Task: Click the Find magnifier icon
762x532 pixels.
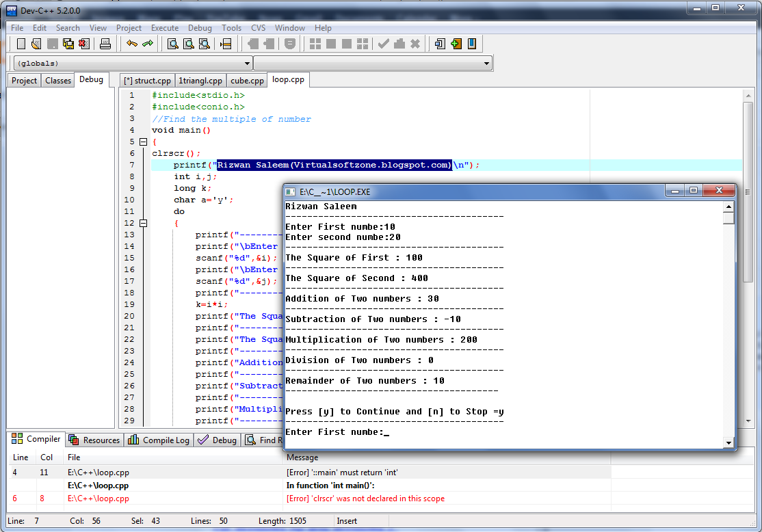Action: click(x=173, y=44)
